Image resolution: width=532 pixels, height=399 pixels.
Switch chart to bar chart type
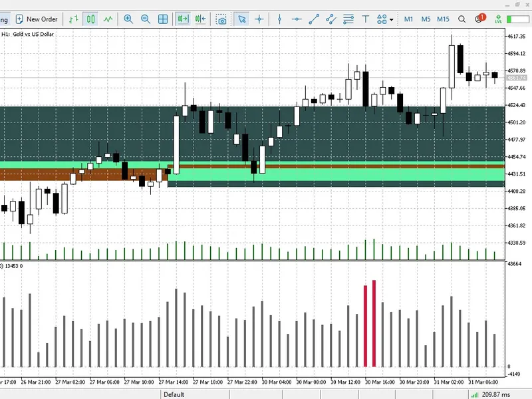[74, 19]
